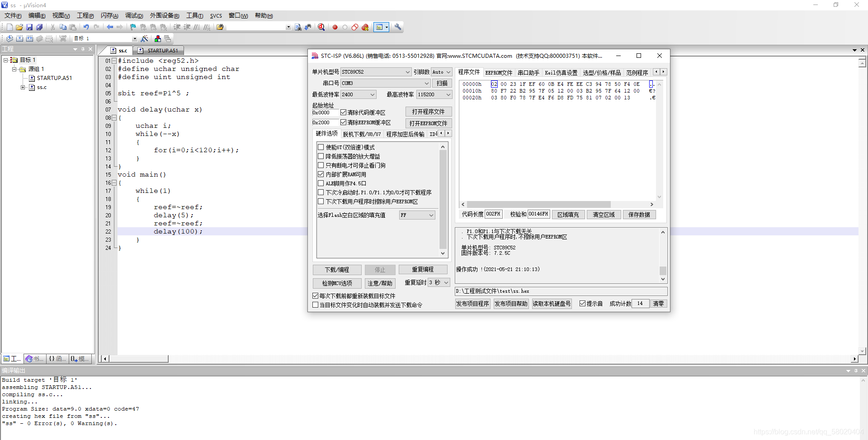This screenshot has height=440, width=868.
Task: Enable 使能6T(双倍速)模式 option
Action: pos(321,147)
